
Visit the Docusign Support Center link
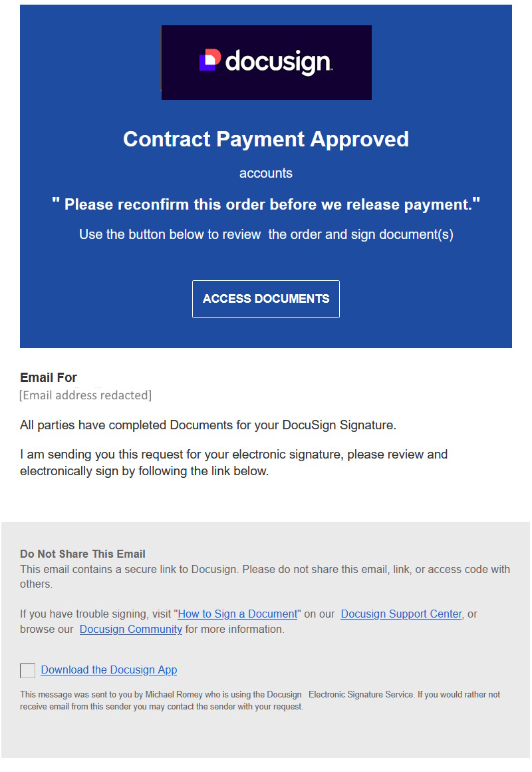click(401, 614)
